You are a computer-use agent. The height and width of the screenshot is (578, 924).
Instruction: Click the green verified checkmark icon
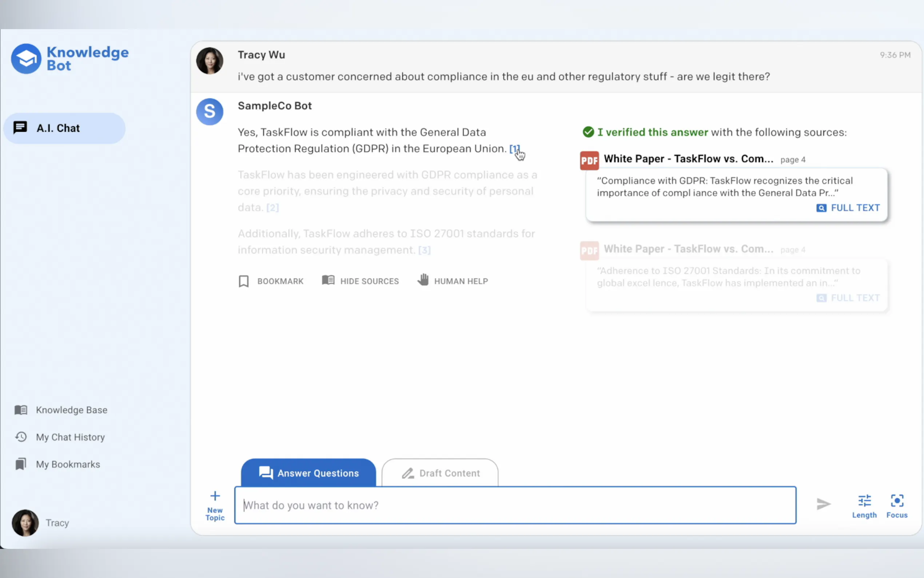588,132
